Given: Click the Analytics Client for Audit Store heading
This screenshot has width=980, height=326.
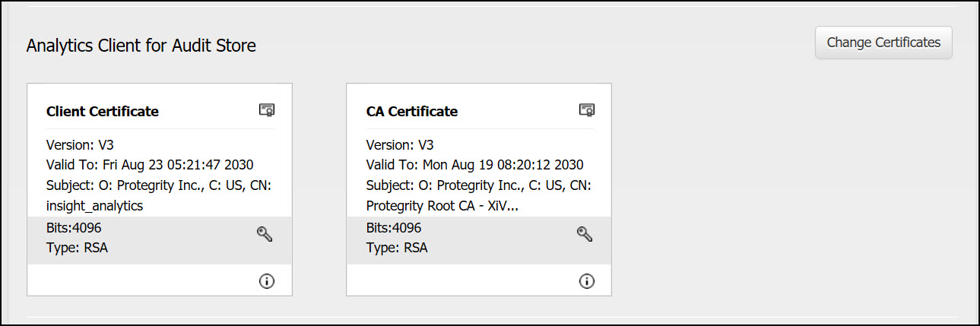Looking at the screenshot, I should click(141, 46).
